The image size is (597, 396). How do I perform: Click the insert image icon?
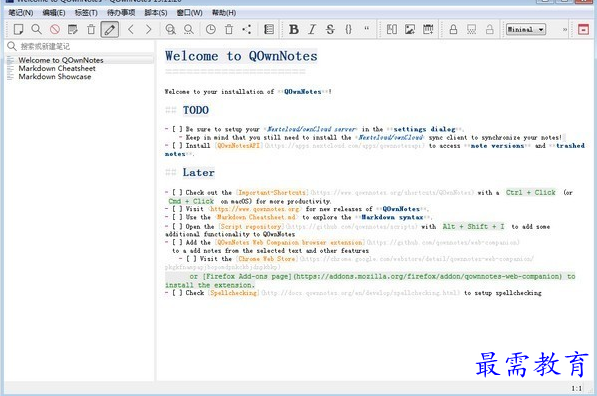410,29
